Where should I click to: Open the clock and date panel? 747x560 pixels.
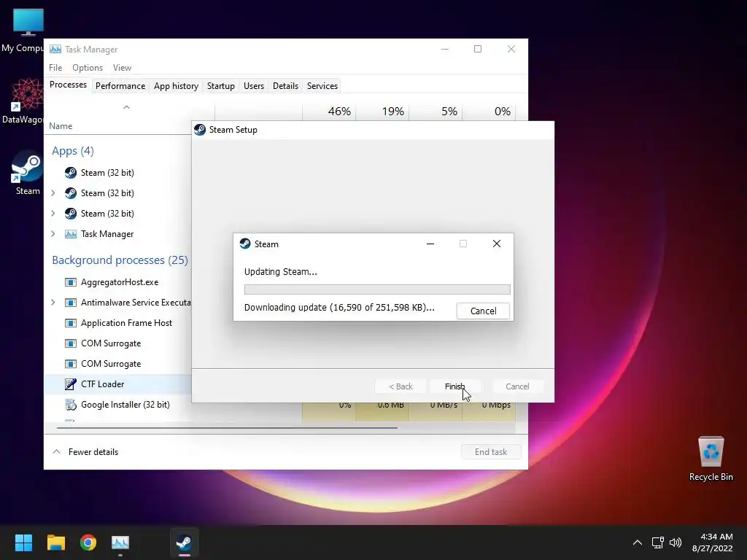(712, 542)
